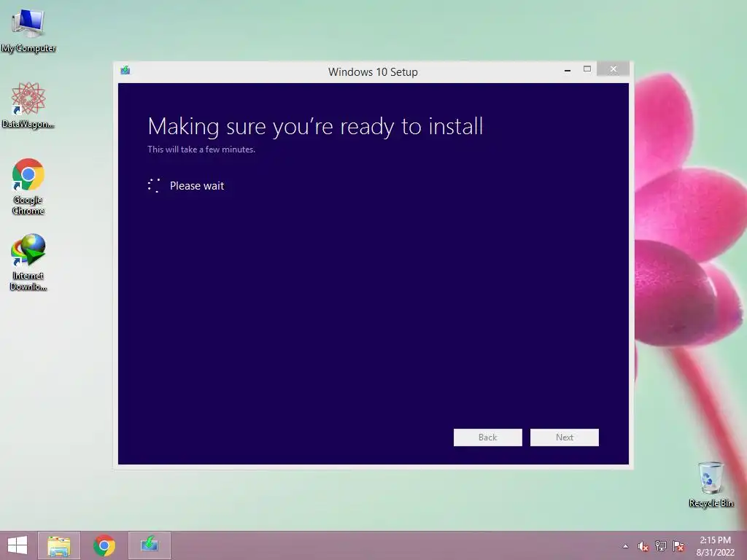Click 'This will take a few minutes.' text

pos(201,149)
